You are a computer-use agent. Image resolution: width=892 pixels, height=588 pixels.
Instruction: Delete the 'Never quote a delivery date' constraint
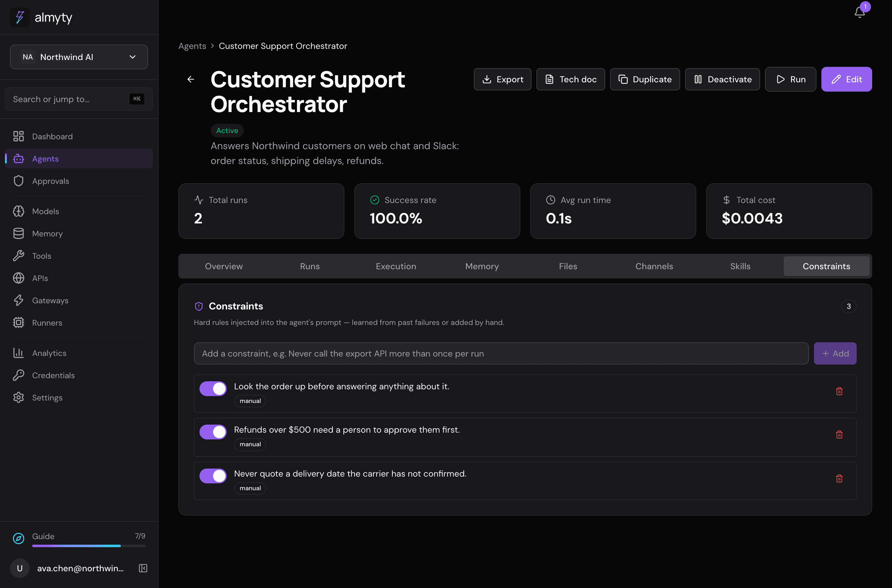(839, 478)
